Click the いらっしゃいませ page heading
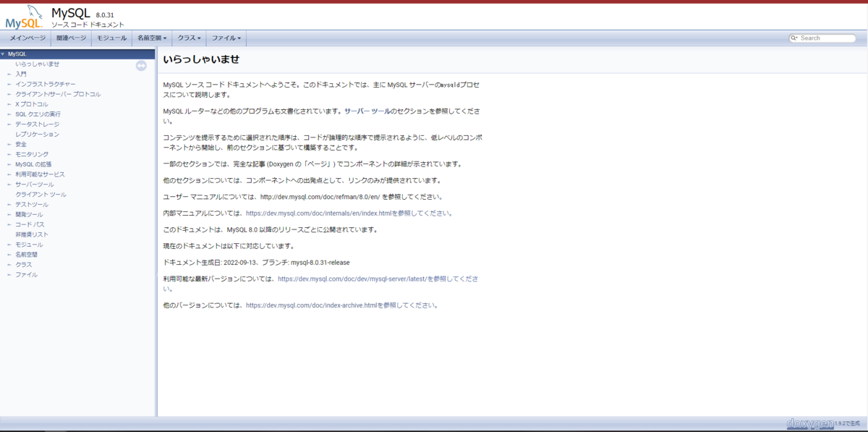 coord(201,59)
